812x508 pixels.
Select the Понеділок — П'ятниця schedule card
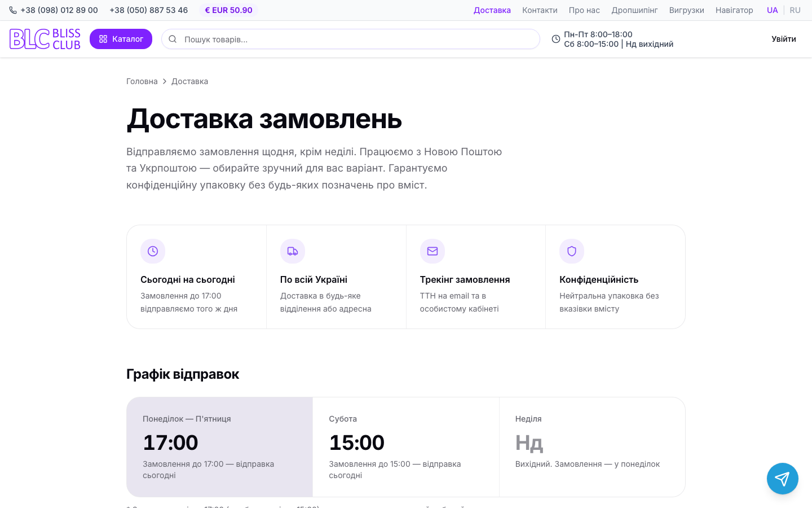(220, 447)
